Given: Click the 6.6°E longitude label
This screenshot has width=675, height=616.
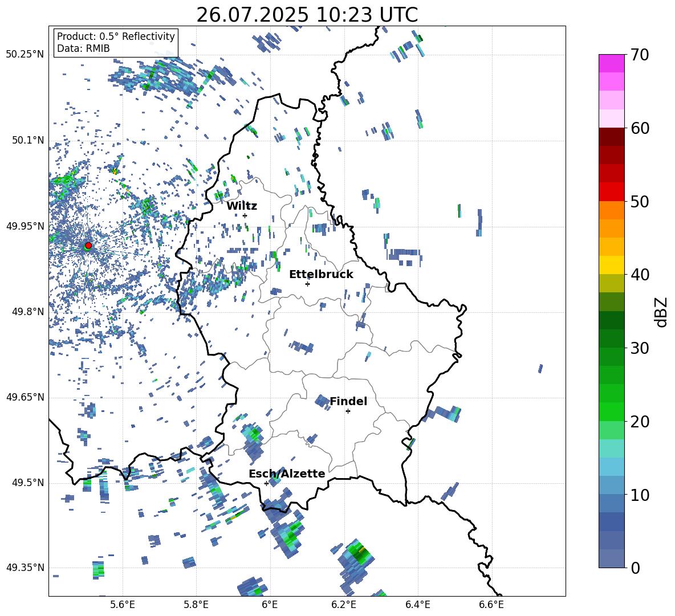Looking at the screenshot, I should [491, 605].
